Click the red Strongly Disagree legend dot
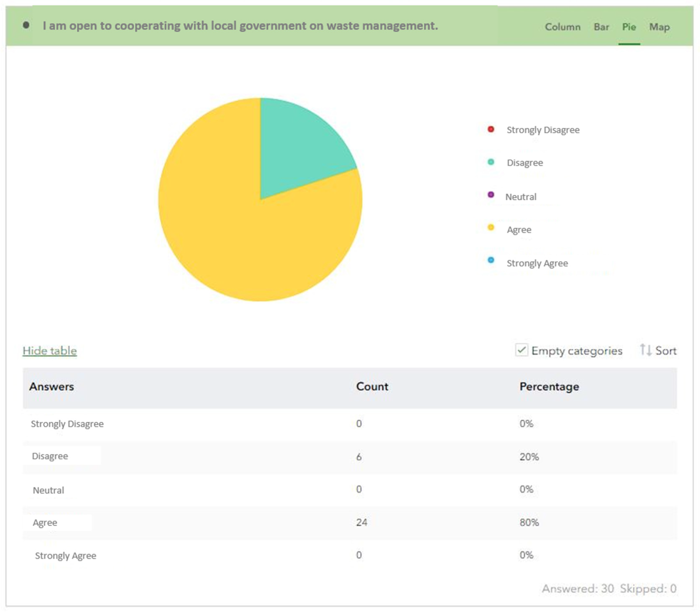The height and width of the screenshot is (614, 700). (491, 129)
